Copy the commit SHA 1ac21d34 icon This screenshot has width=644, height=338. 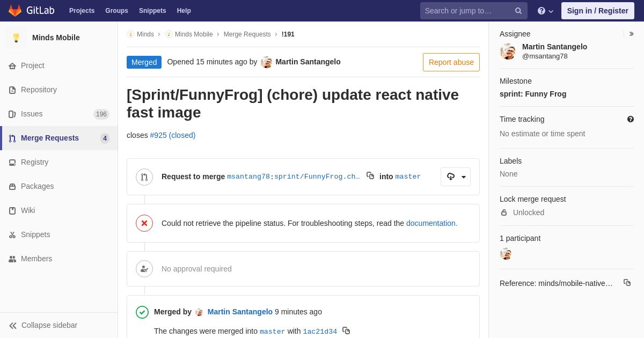tap(346, 330)
